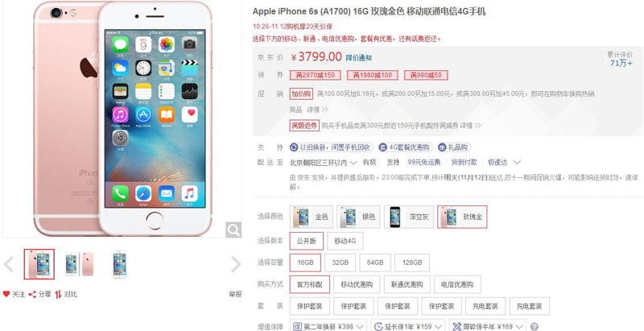Expand the 极速达 delivery dropdown
This screenshot has width=644, height=331.
tap(505, 163)
